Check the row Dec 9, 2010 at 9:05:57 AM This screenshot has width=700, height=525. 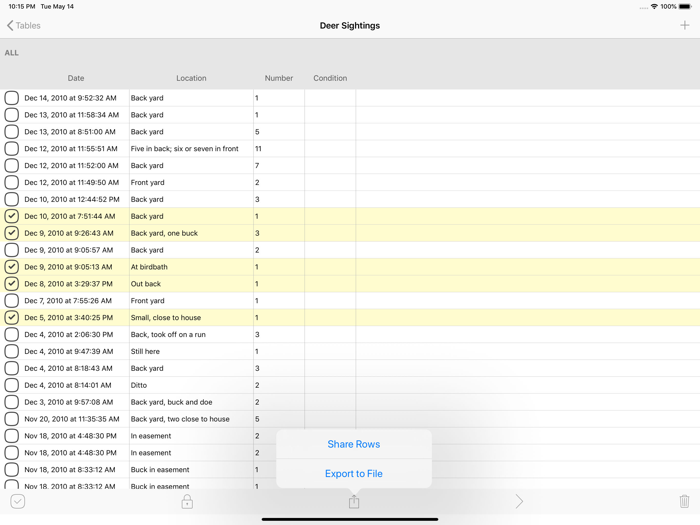click(12, 250)
